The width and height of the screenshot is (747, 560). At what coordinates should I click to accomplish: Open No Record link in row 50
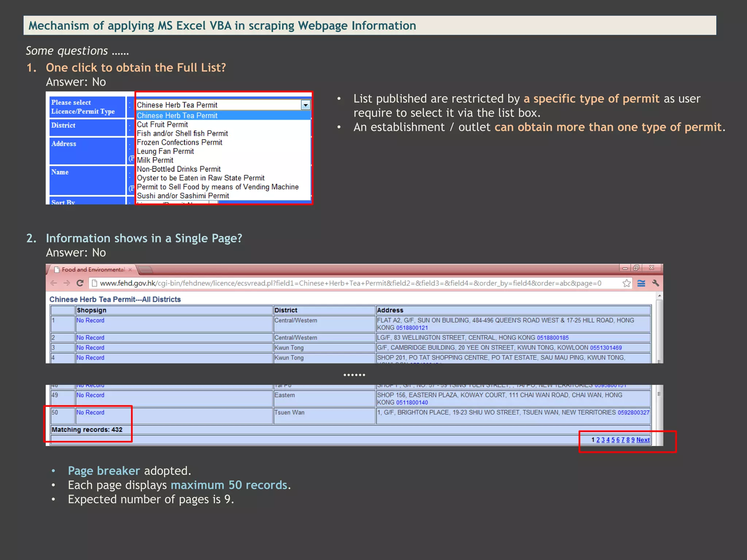(x=90, y=412)
